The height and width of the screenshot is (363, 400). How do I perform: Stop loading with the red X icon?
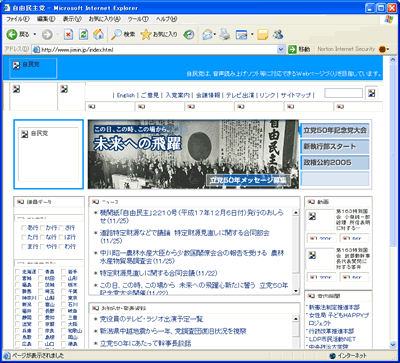(x=68, y=34)
